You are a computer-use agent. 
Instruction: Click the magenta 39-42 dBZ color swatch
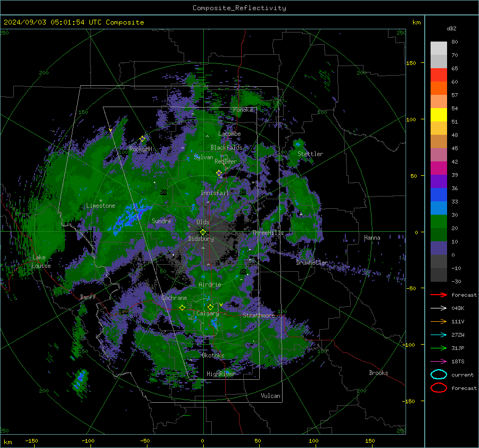coord(439,168)
